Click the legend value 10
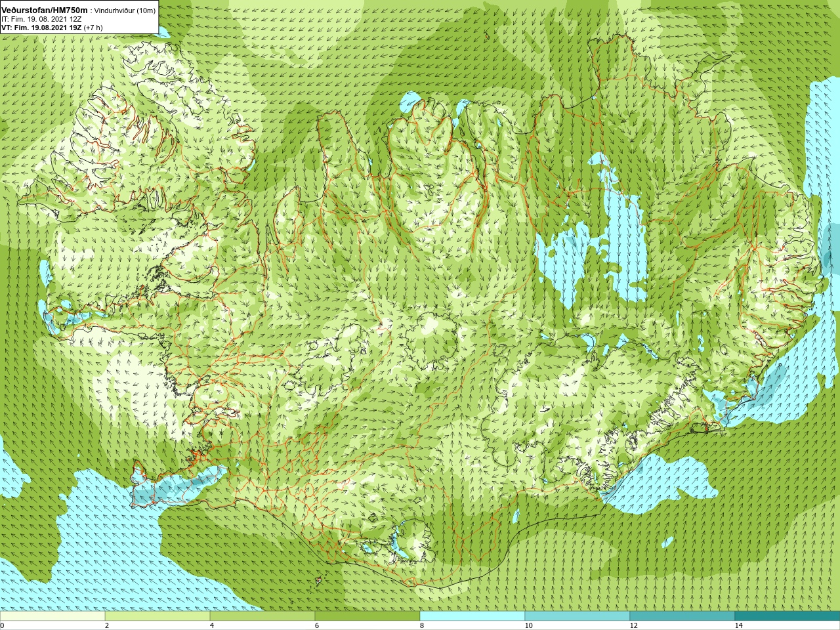The image size is (840, 630). tap(528, 625)
